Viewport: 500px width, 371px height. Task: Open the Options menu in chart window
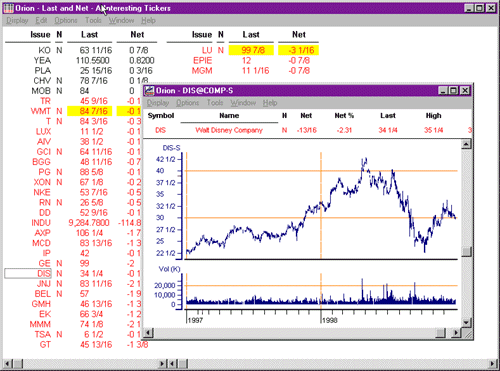click(187, 103)
